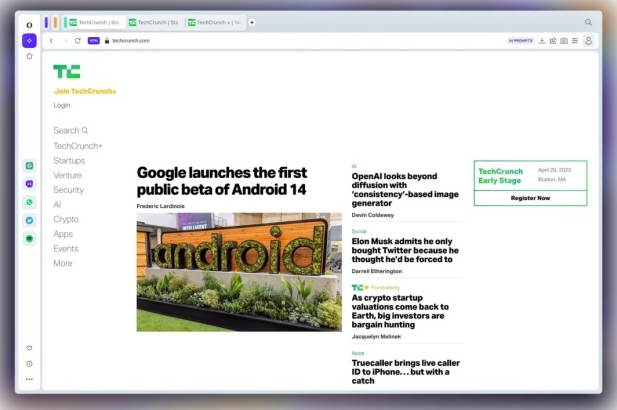The image size is (617, 410).
Task: Click the forward navigation arrow
Action: click(65, 41)
